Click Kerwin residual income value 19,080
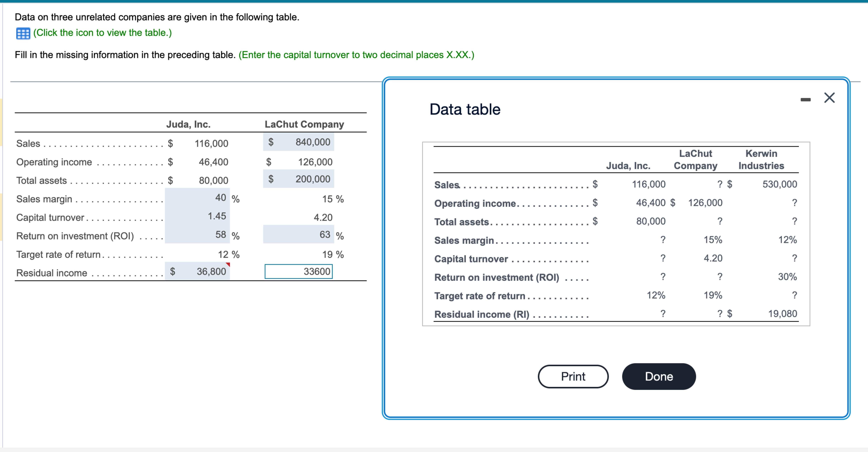 pos(782,314)
